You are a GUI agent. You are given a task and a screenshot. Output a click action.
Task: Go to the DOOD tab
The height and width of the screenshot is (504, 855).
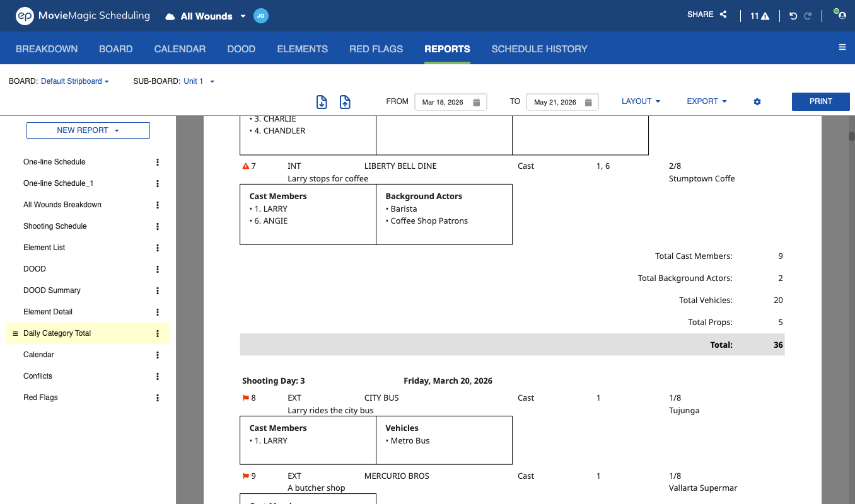click(x=241, y=49)
